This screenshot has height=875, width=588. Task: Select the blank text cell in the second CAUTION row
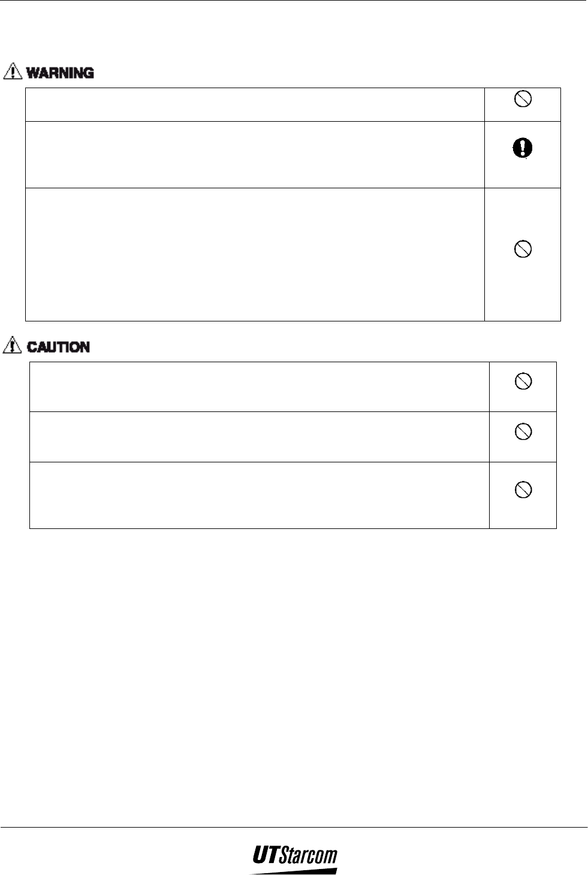click(260, 437)
